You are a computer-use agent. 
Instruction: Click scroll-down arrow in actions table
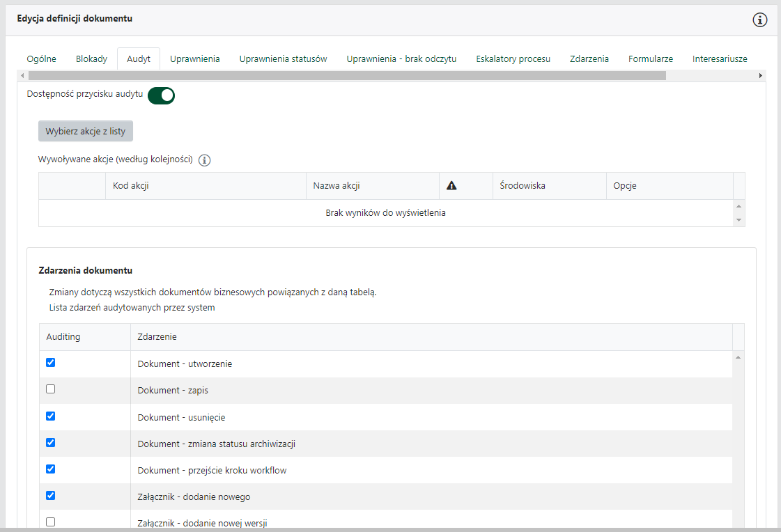coord(739,220)
